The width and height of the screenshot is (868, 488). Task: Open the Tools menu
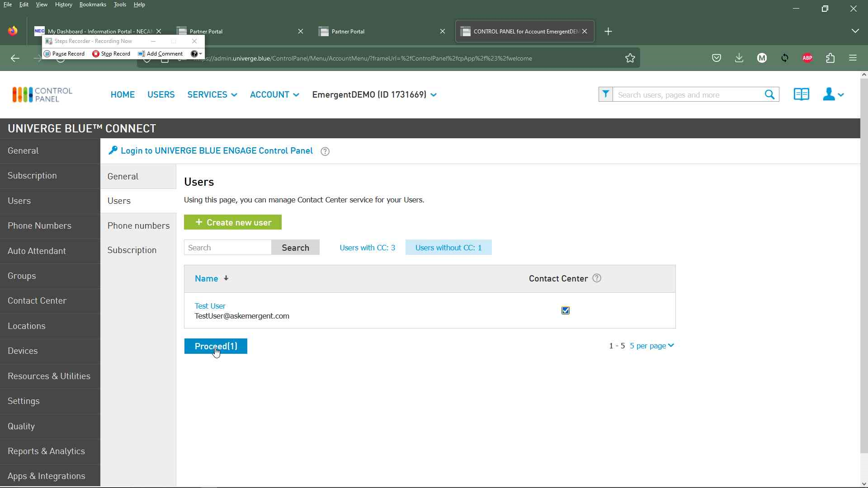120,5
